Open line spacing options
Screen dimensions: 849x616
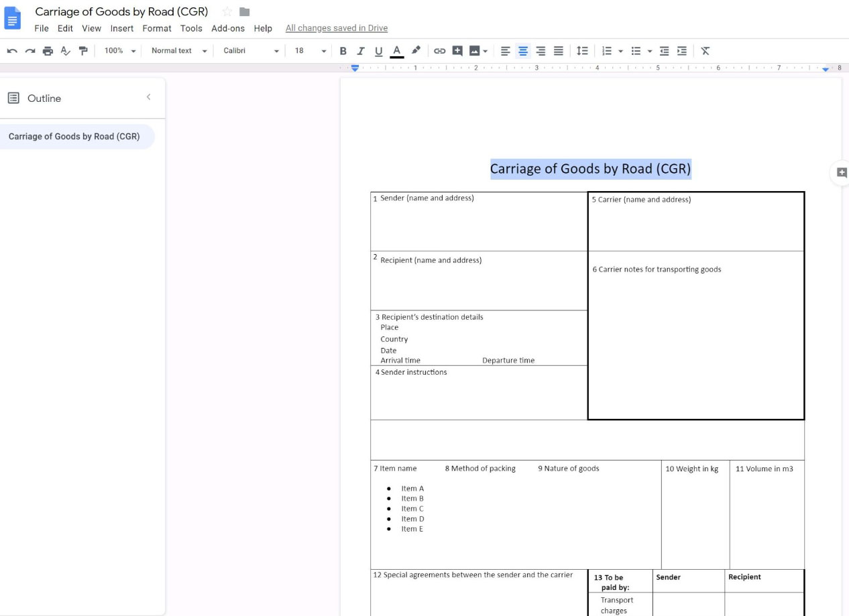[x=582, y=51]
